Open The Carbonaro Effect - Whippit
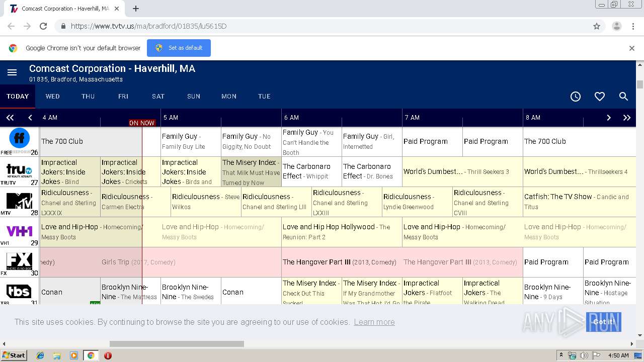This screenshot has width=644, height=362. click(x=311, y=172)
